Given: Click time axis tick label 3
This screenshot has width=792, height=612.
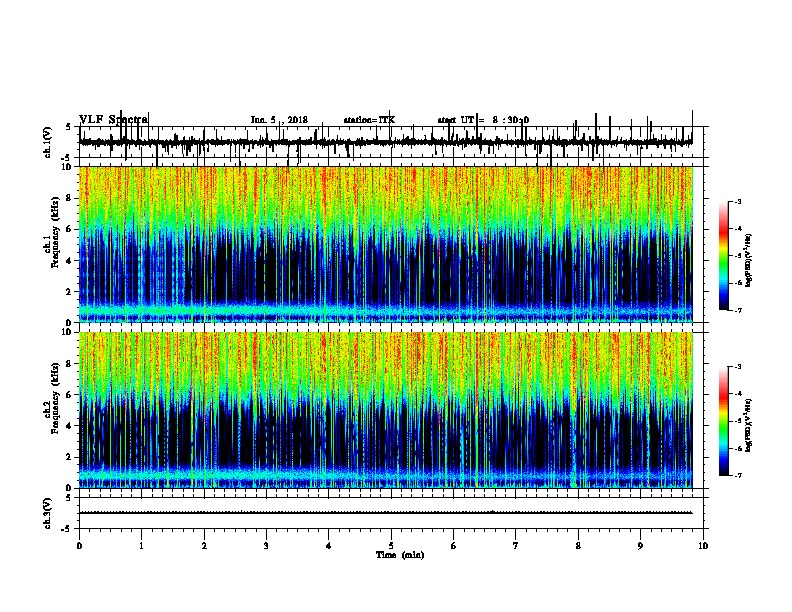Looking at the screenshot, I should tap(266, 546).
